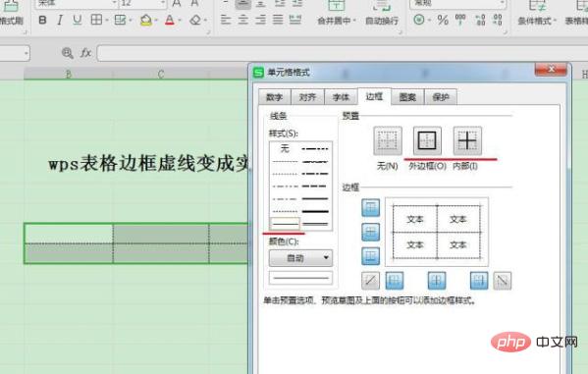This screenshot has width=588, height=374.
Task: Choose the double line style
Action: point(315,224)
